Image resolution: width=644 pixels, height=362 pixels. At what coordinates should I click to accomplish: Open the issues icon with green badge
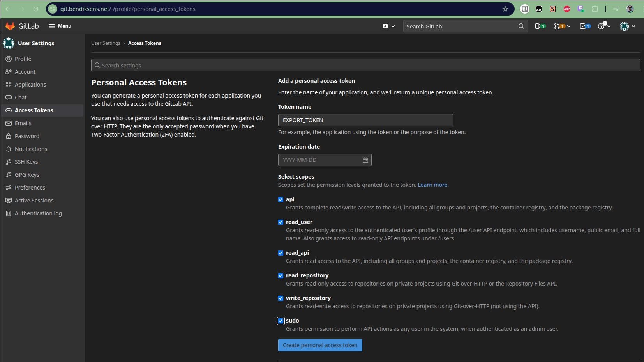pyautogui.click(x=540, y=26)
